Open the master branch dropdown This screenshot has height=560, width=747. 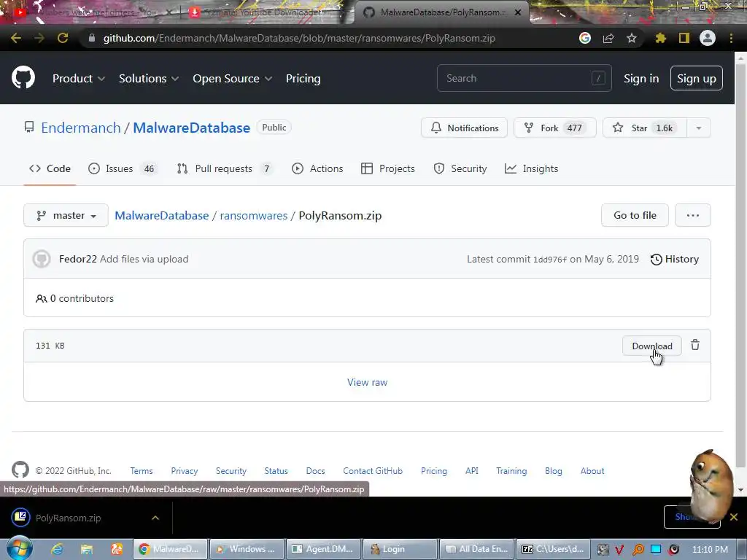click(x=66, y=215)
